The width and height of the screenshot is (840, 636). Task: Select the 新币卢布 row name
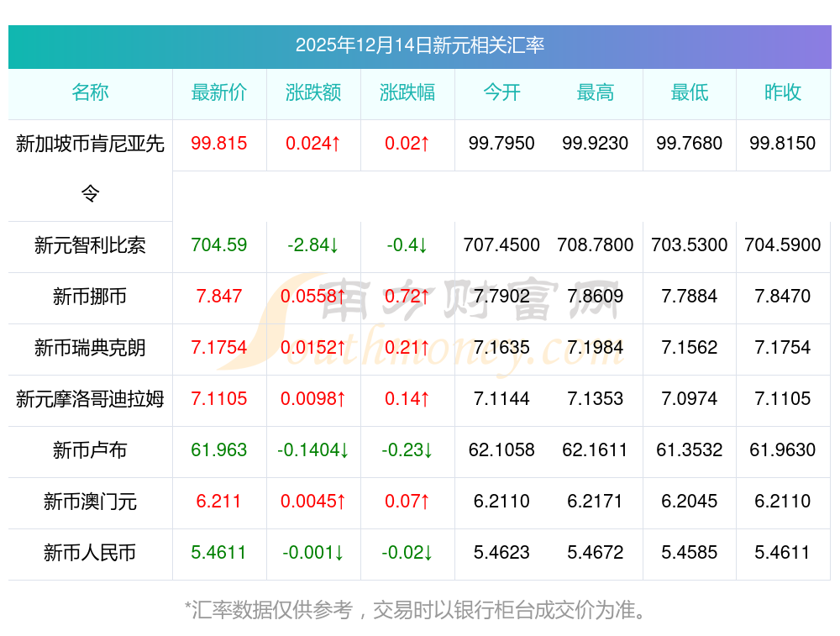[x=90, y=449]
